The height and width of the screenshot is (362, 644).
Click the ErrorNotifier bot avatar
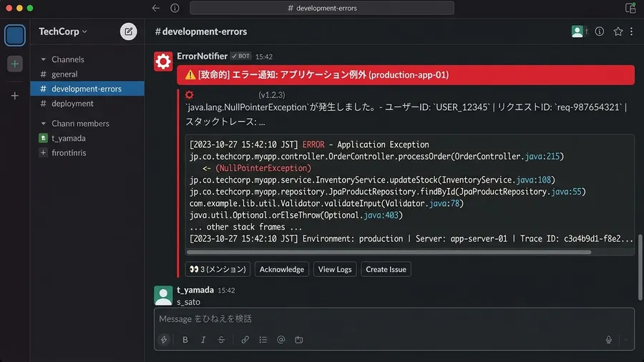click(163, 62)
